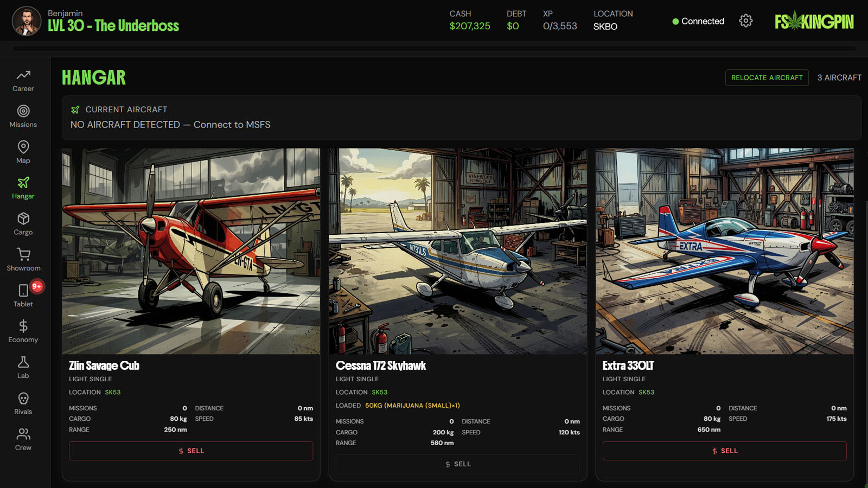This screenshot has height=488, width=868.
Task: Click the LVL 30 - The Underboss title
Action: pyautogui.click(x=113, y=25)
